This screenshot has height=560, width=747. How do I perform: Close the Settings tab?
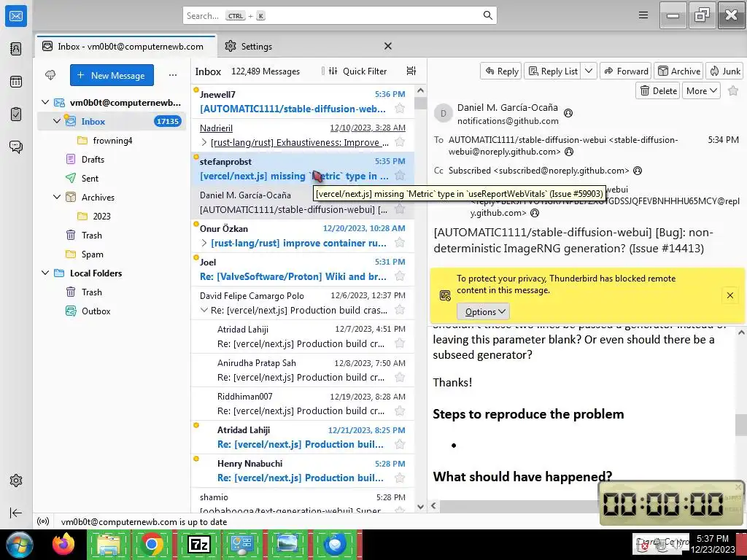388,46
